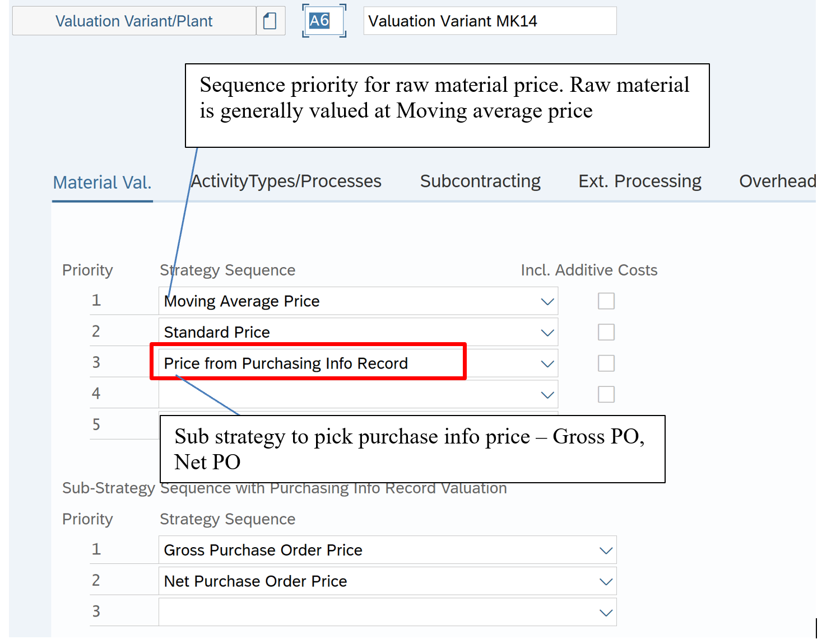
Task: Expand the Standard Price strategy dropdown
Action: pyautogui.click(x=547, y=333)
